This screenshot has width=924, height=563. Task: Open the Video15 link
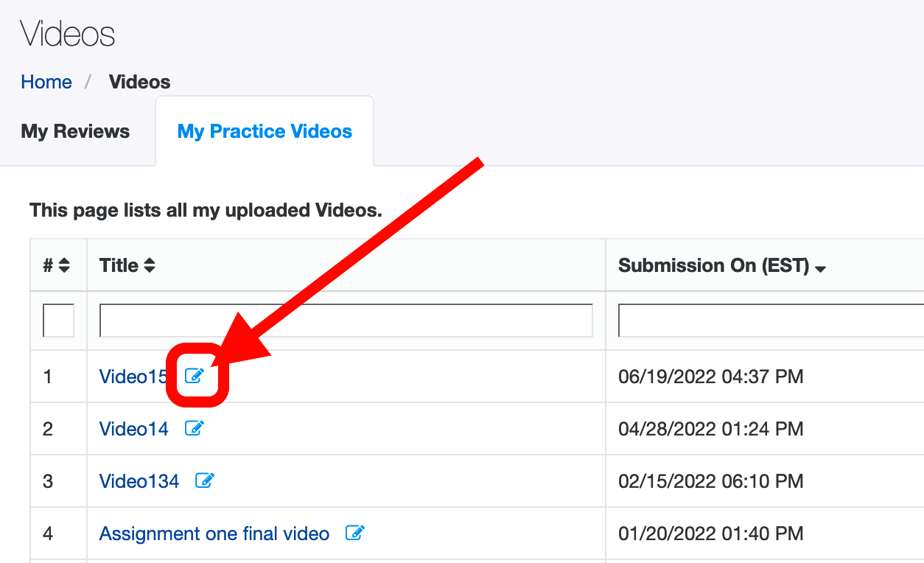[x=133, y=377]
